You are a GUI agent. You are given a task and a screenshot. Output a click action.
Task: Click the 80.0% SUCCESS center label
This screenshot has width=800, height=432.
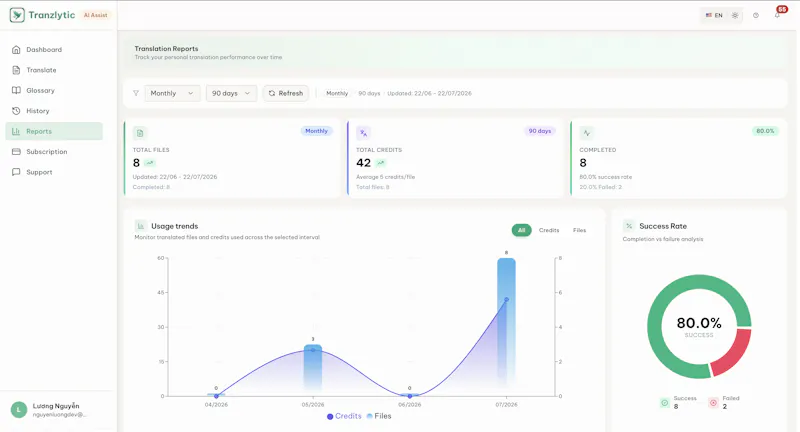699,326
